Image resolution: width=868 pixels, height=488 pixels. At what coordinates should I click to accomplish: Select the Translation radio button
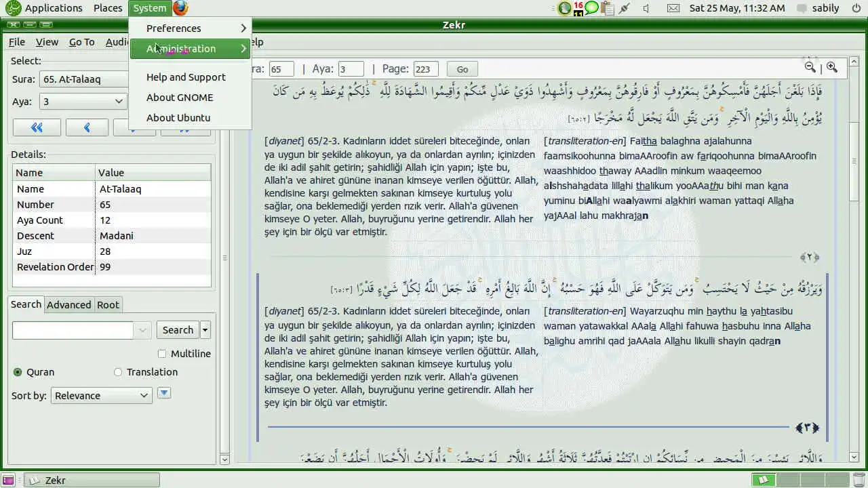point(118,372)
